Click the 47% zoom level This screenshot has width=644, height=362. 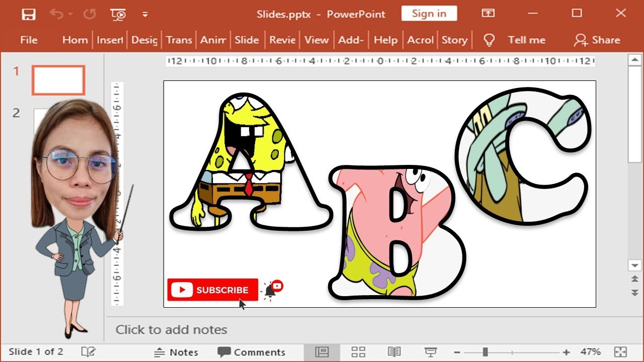point(591,352)
